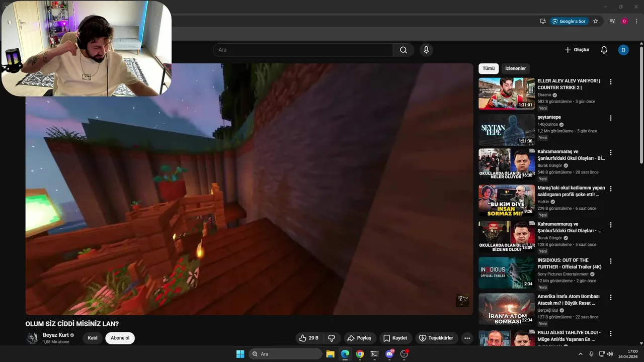Viewport: 644px width, 362px height.
Task: Open Chrome media controls icon
Action: pyautogui.click(x=612, y=21)
